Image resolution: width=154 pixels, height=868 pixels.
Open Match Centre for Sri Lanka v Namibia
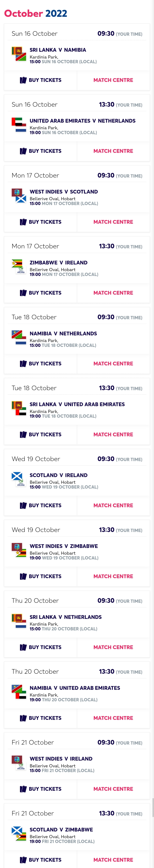(113, 80)
